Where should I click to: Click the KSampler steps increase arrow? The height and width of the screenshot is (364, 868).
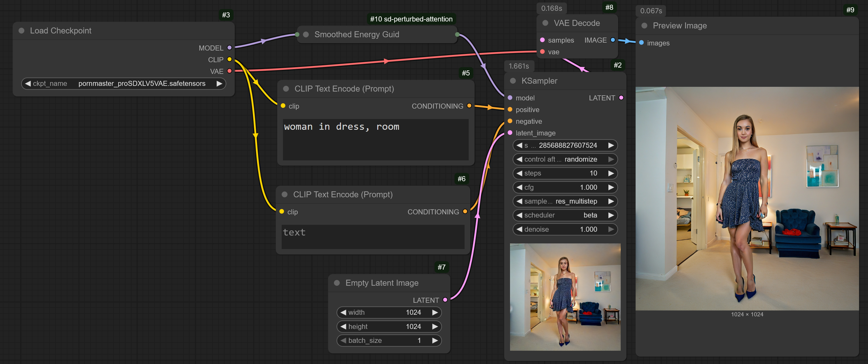point(611,173)
